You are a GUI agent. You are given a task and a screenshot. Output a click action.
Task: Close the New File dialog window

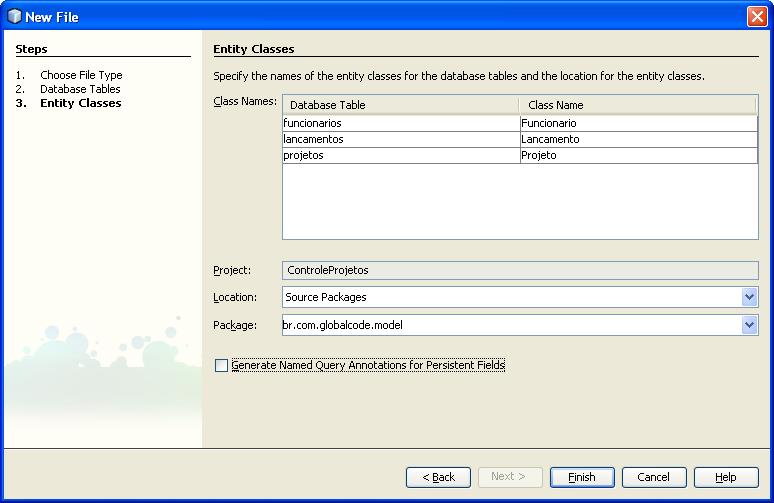[757, 16]
